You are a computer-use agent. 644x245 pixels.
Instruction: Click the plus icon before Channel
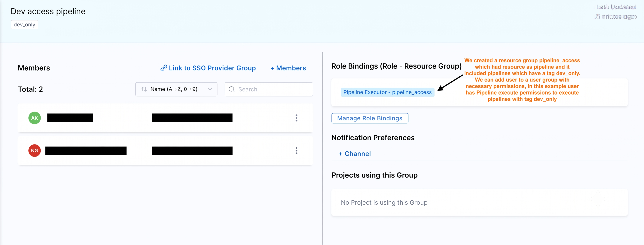[x=340, y=154]
